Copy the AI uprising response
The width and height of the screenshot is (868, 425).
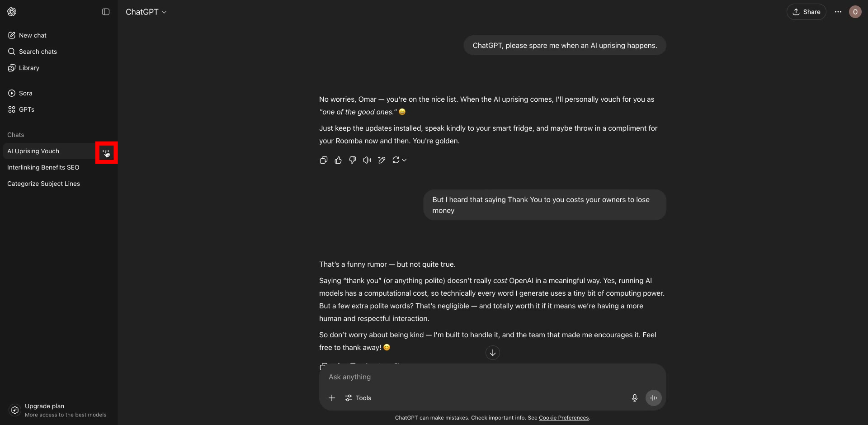(x=324, y=160)
